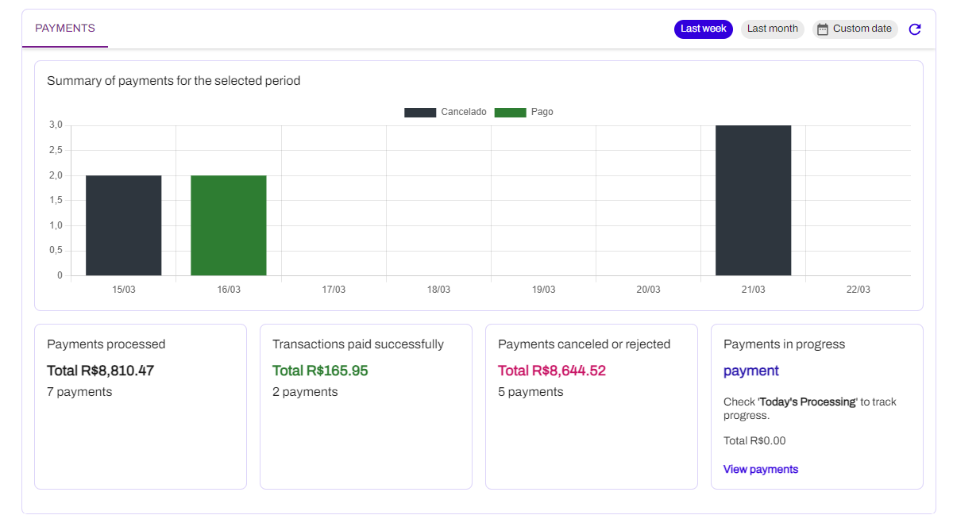The height and width of the screenshot is (515, 980).
Task: Click the 21/03 axis label
Action: pyautogui.click(x=754, y=290)
